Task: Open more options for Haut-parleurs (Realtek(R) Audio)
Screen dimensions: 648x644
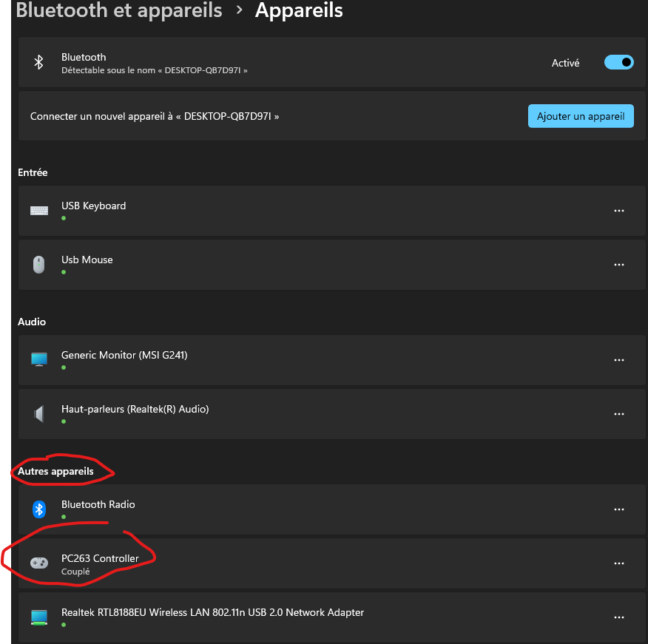Action: (618, 414)
